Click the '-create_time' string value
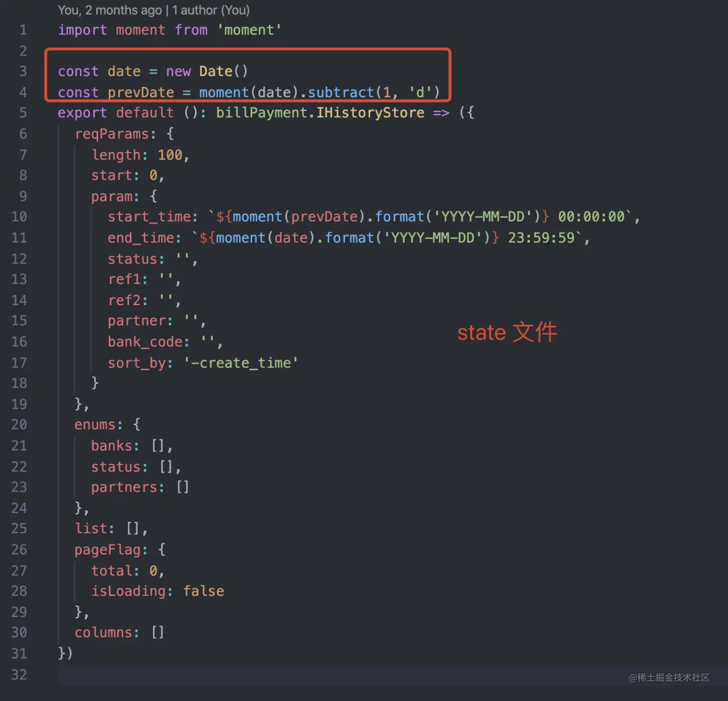 pyautogui.click(x=241, y=363)
